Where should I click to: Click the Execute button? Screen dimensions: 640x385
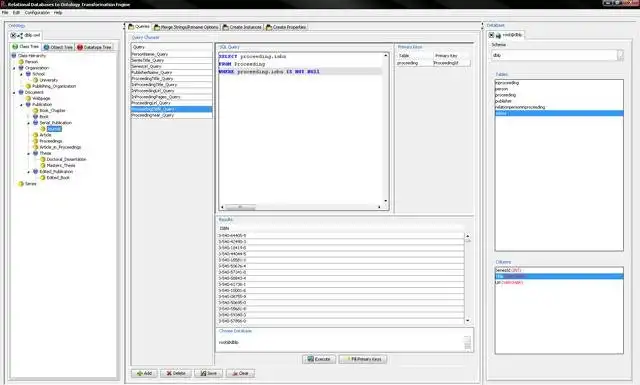coord(319,359)
